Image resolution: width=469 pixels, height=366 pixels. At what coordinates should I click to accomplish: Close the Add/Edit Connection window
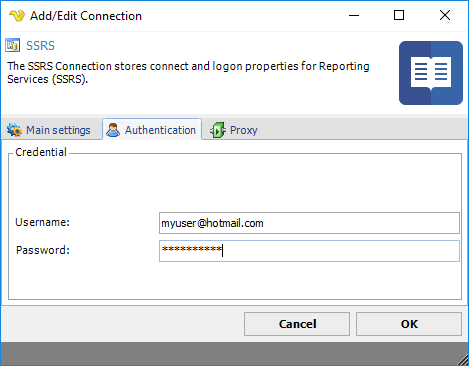tap(445, 15)
